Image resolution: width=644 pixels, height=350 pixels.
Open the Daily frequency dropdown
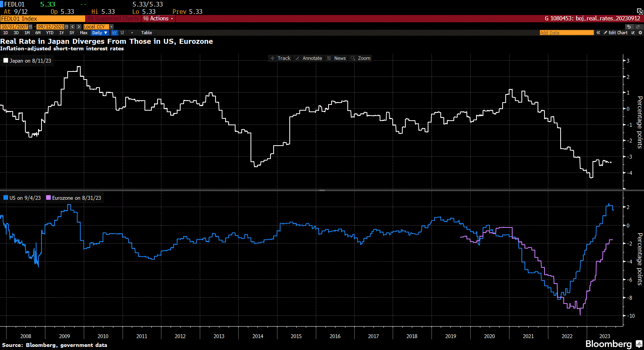tap(99, 33)
